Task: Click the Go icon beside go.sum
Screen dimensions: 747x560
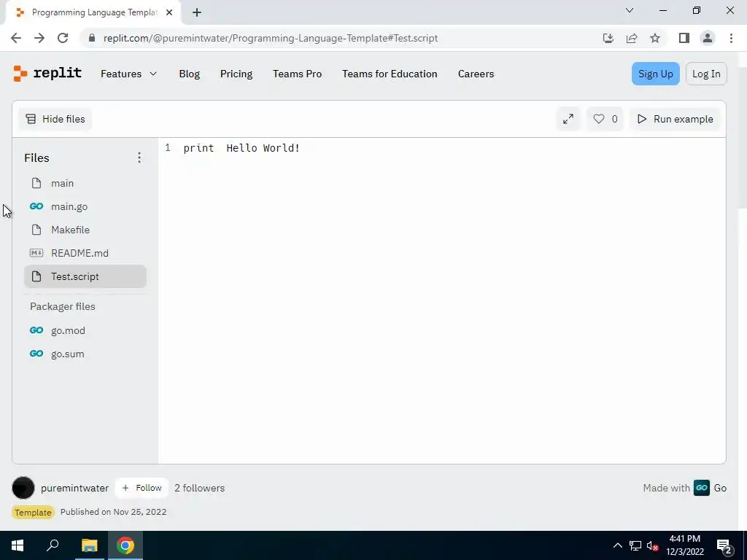Action: [36, 354]
